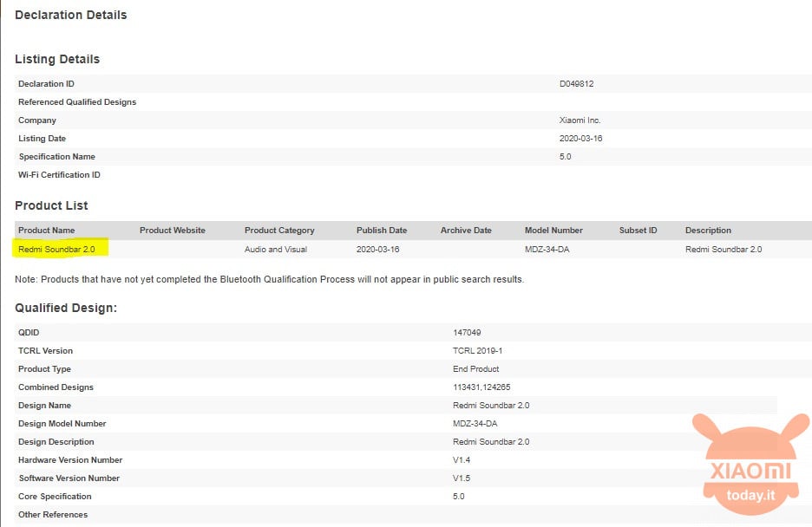Click the Core Specification label
Screen dimensions: 812x527
(x=55, y=497)
